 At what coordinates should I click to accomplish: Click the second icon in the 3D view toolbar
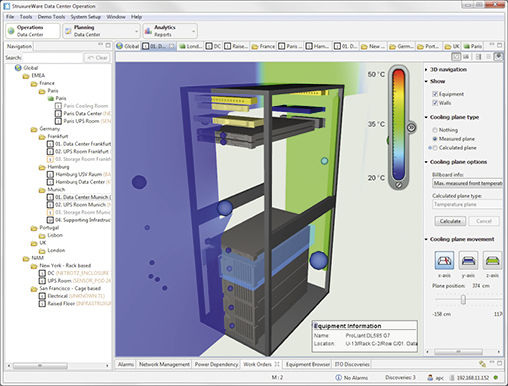(x=466, y=57)
